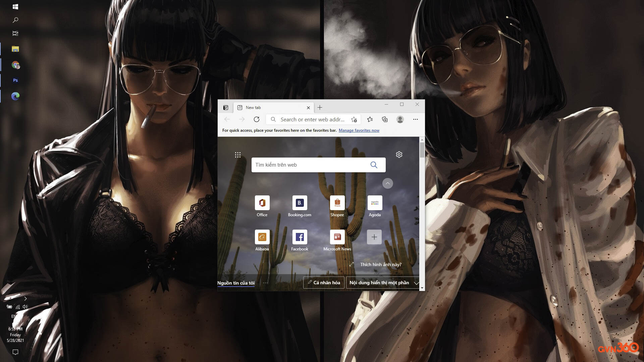The height and width of the screenshot is (362, 644).
Task: Open the Office quick link
Action: [x=262, y=206]
